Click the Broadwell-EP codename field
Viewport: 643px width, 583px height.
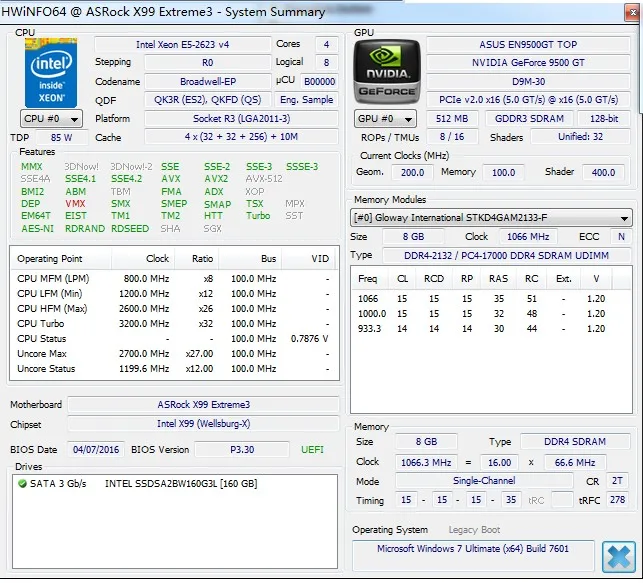click(x=207, y=82)
